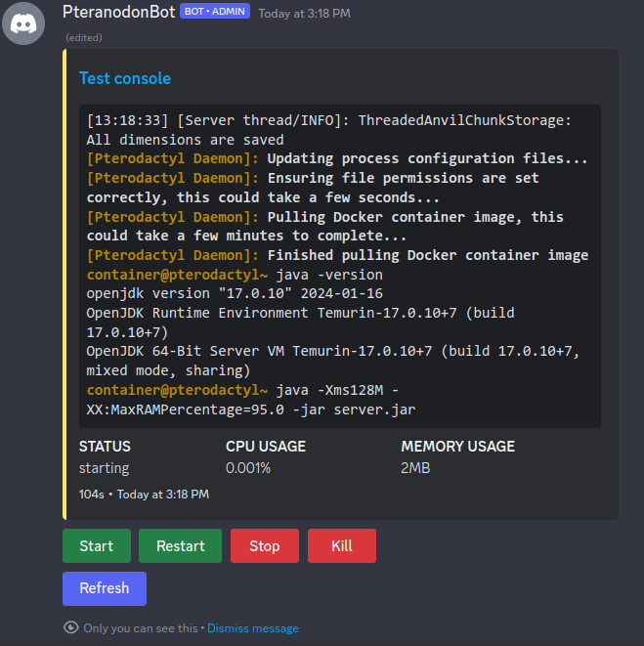This screenshot has width=644, height=646.
Task: Restart the server with the Restart button
Action: [x=180, y=545]
